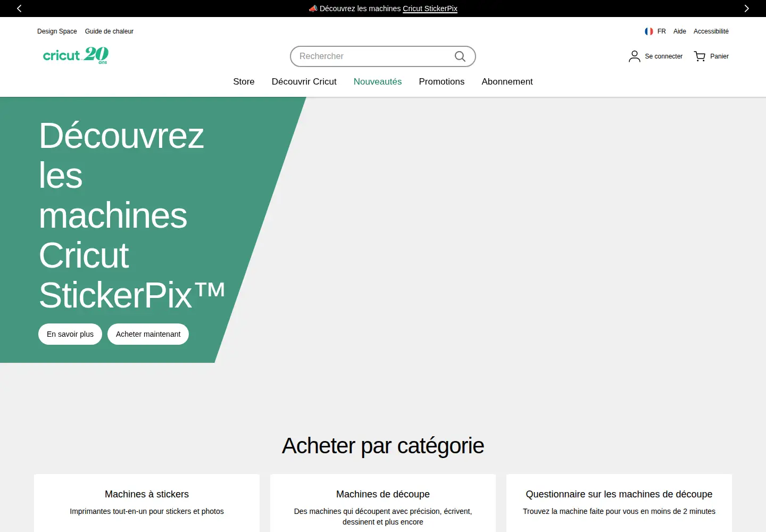Click Se connecter to sign in
The width and height of the screenshot is (766, 532).
pyautogui.click(x=663, y=56)
